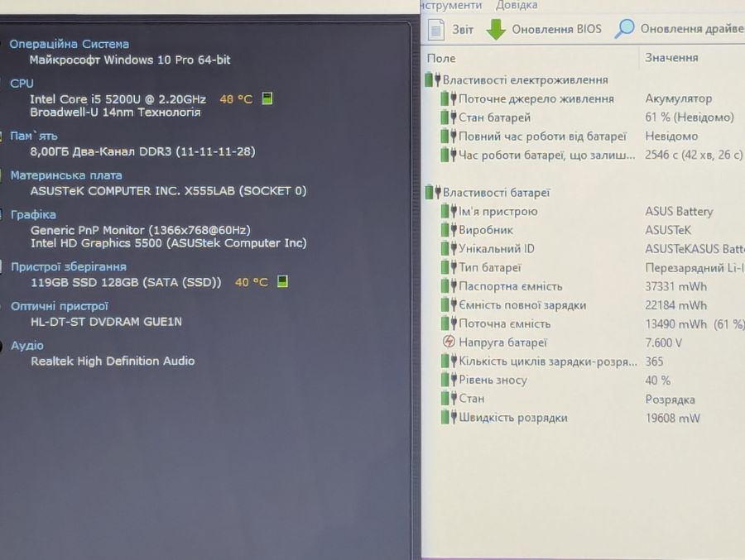Click the Поточна ємність row icon
Viewport: 745px width, 560px height.
[x=449, y=323]
